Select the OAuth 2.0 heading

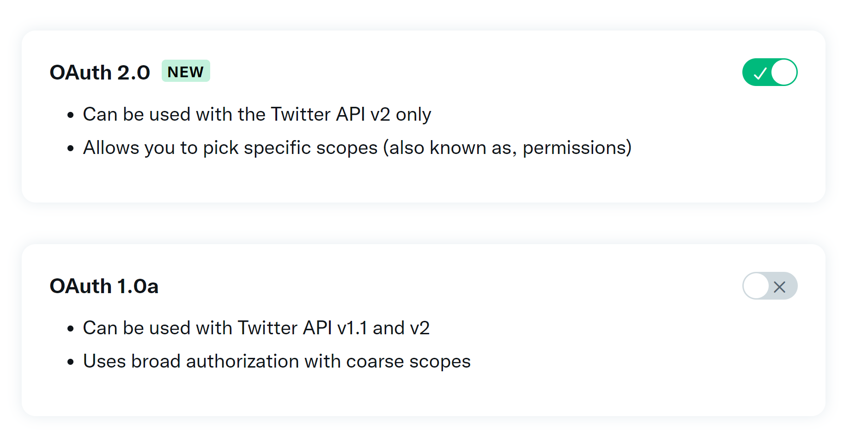click(x=100, y=73)
